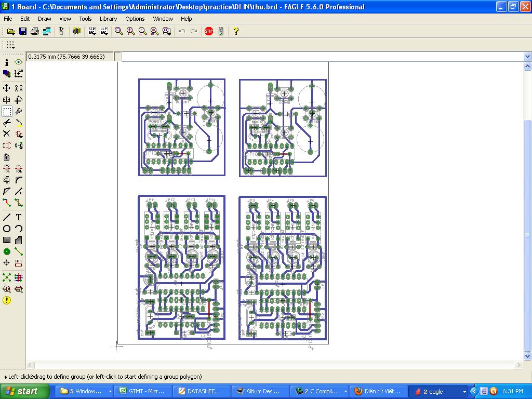Select the Text T tool
This screenshot has height=399, width=532.
point(19,218)
